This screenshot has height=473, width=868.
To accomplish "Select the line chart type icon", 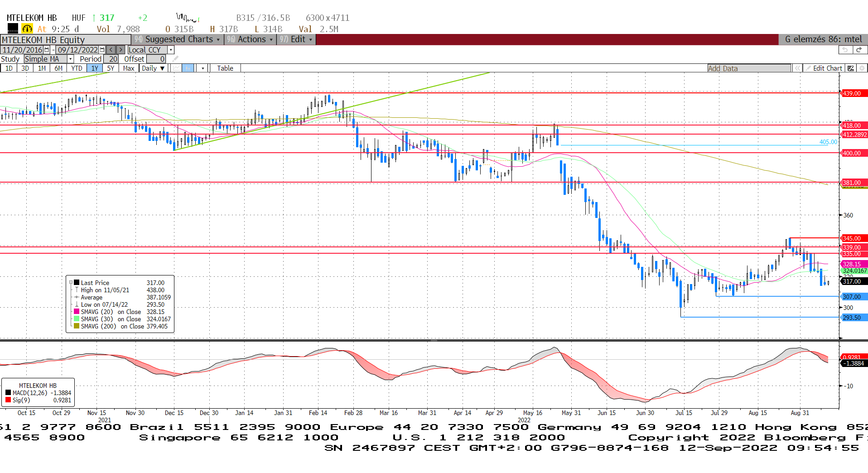I will coord(176,68).
